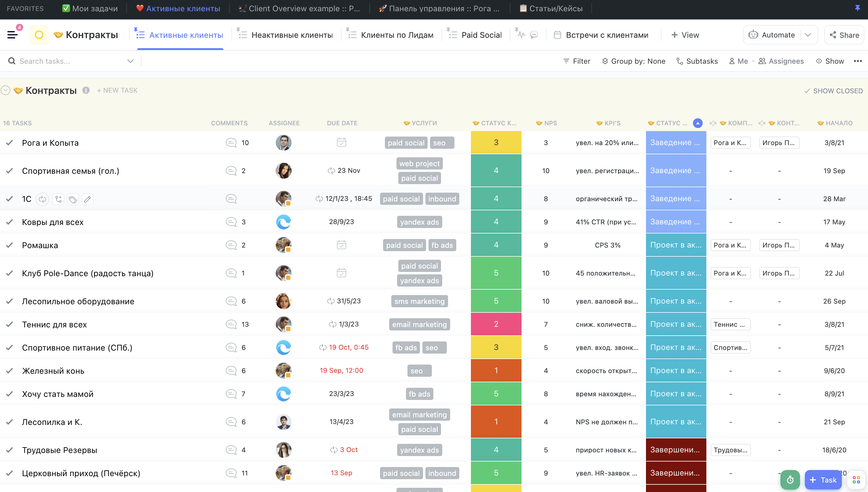Set due date for Ромашка task
The image size is (868, 492).
point(341,245)
